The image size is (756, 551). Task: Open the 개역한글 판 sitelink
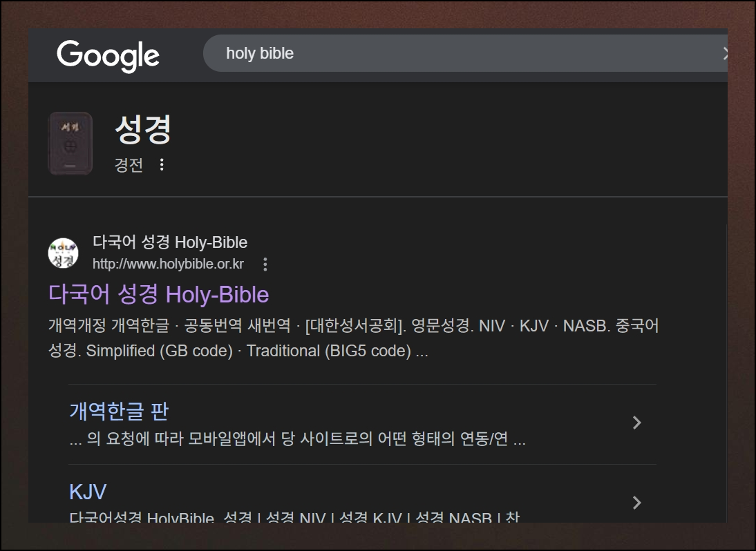(x=119, y=411)
